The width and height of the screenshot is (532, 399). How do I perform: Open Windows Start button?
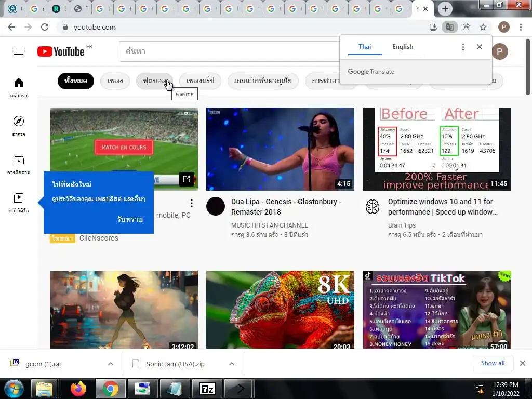click(x=14, y=389)
